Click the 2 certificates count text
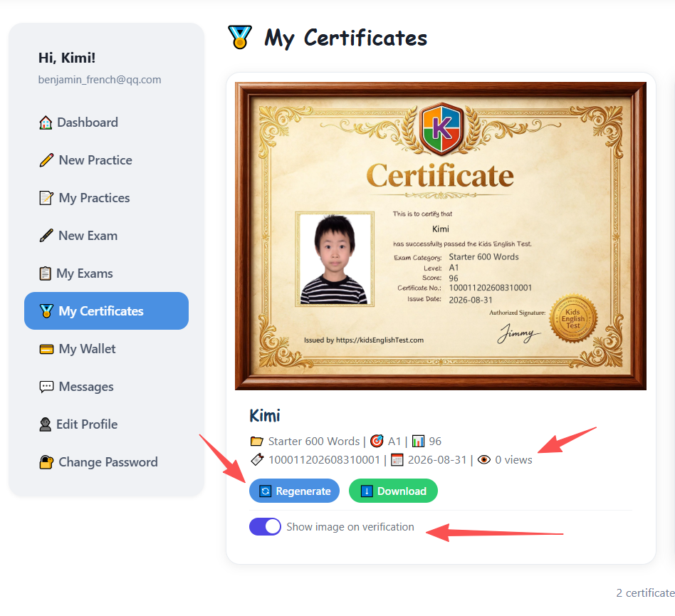 (645, 593)
